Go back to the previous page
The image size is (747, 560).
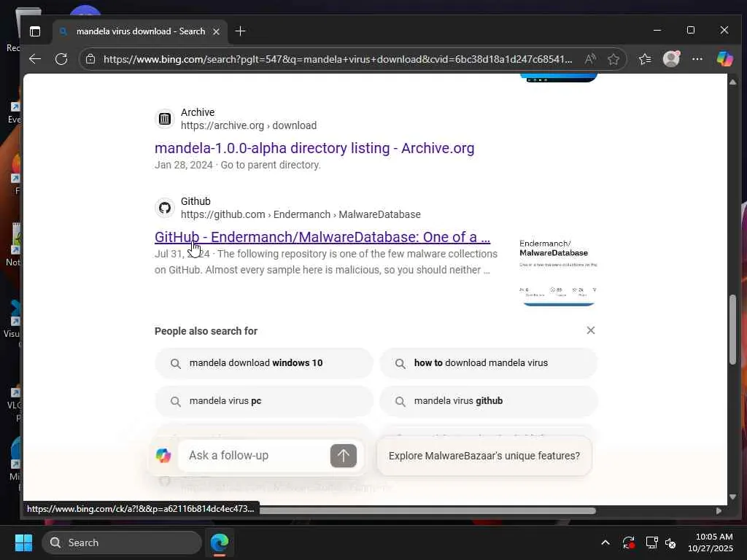click(x=35, y=59)
